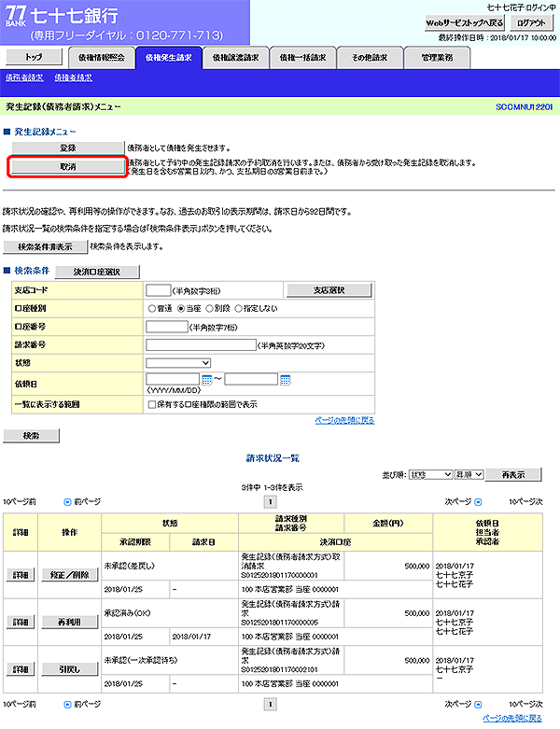This screenshot has width=560, height=729.
Task: Click the 検索 button
Action: click(31, 436)
